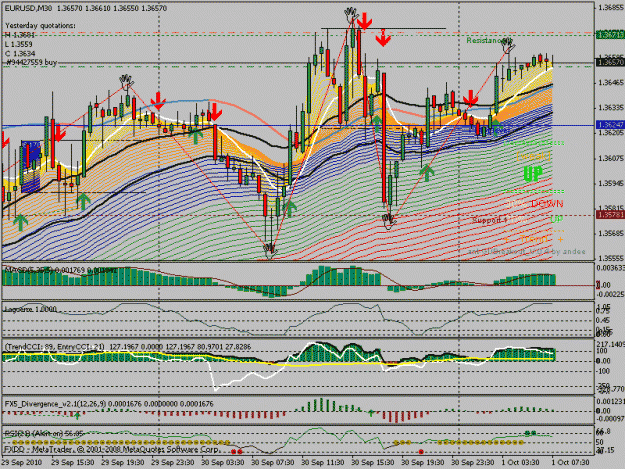The width and height of the screenshot is (625, 469).
Task: Click the green up arrow below the 30 Sep 19:30 candles
Action: coord(427,172)
